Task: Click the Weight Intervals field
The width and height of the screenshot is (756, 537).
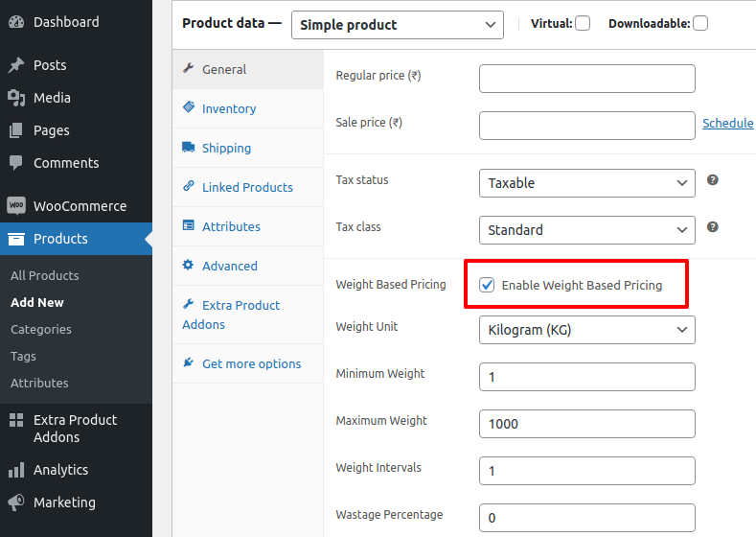Action: point(587,471)
